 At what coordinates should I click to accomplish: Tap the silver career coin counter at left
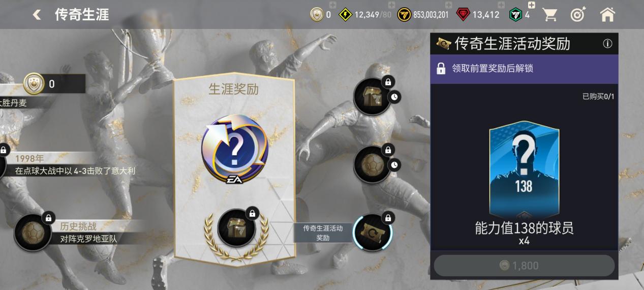coord(54,84)
